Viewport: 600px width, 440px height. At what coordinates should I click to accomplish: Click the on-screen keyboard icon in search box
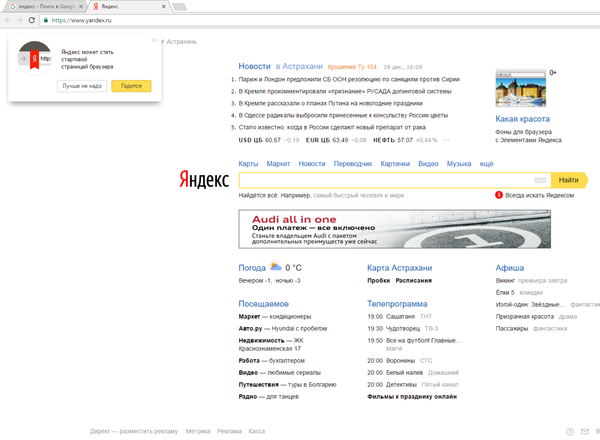(540, 180)
